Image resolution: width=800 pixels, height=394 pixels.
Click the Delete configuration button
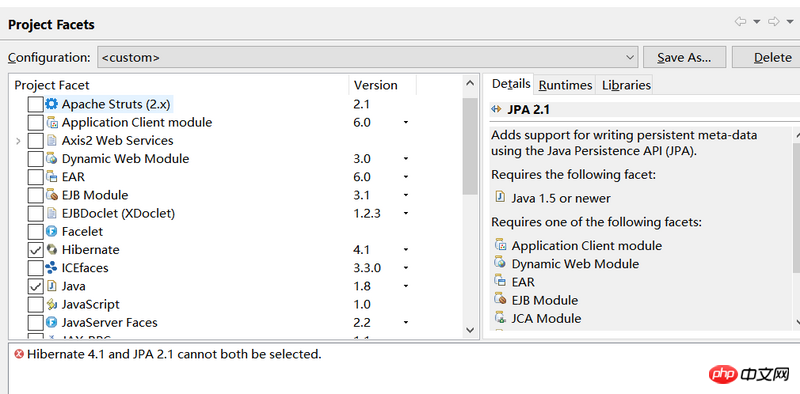point(766,57)
